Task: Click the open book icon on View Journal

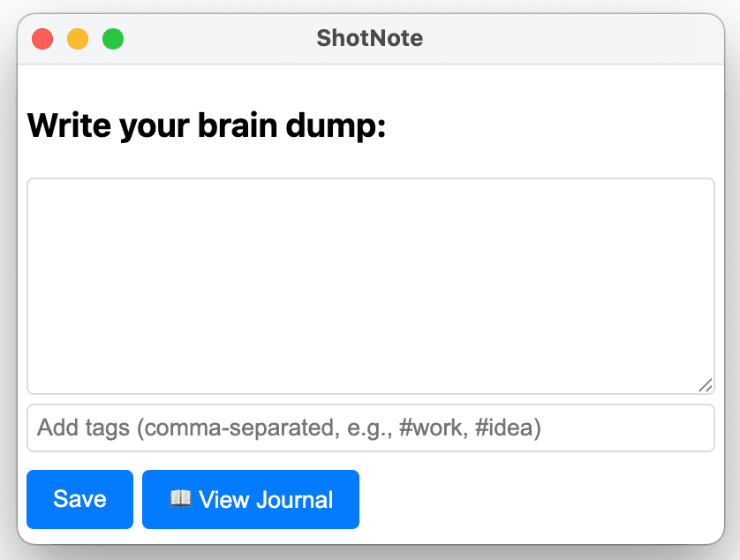Action: pos(180,499)
